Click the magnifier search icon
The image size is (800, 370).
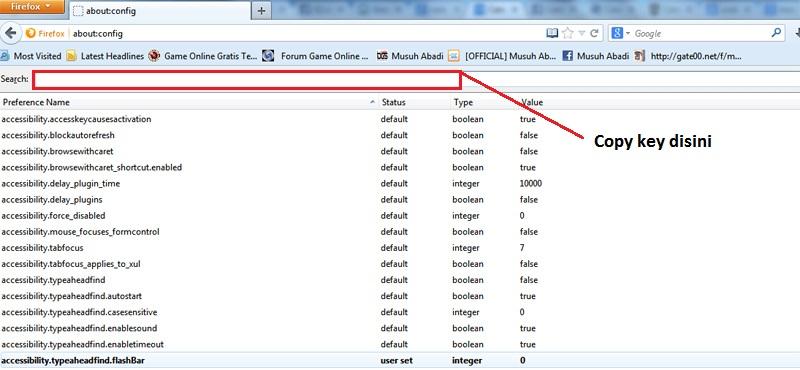point(776,33)
